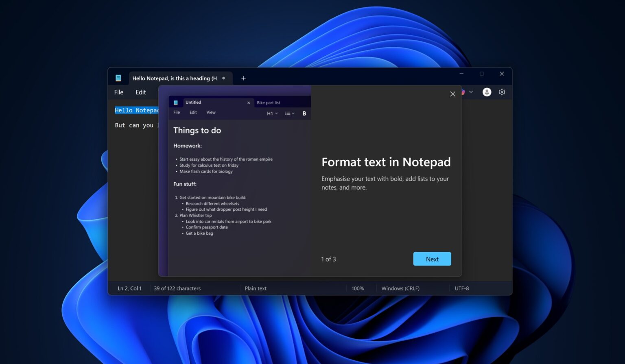Open the account profile icon
The image size is (625, 364).
[x=487, y=92]
